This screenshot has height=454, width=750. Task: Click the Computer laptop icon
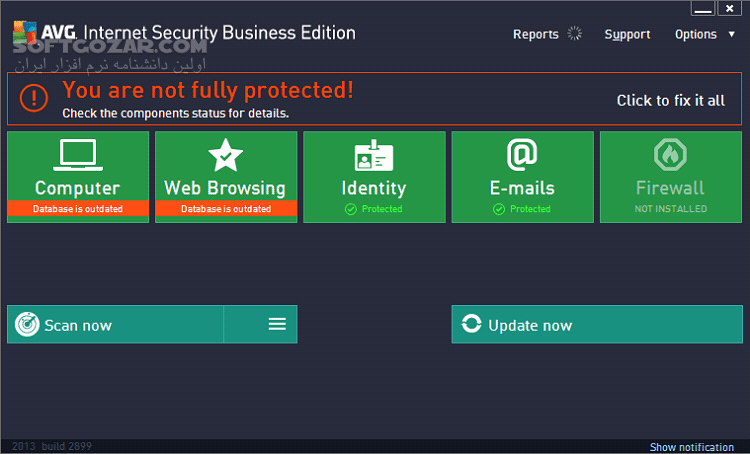click(78, 155)
